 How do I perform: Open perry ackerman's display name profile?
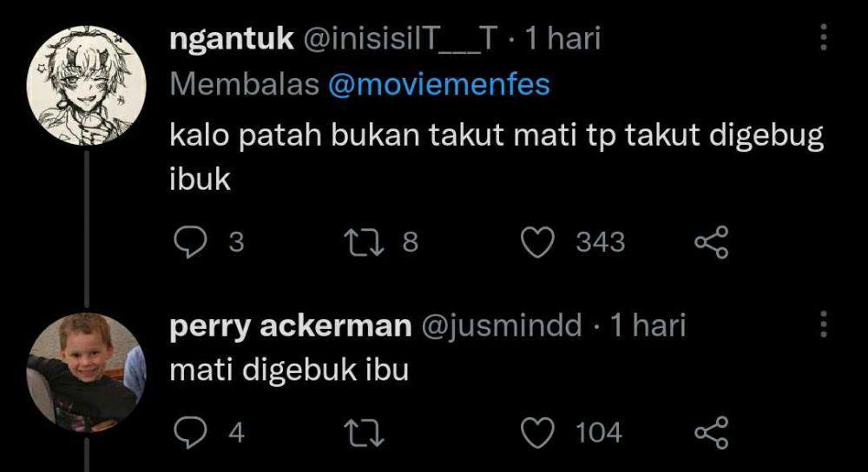coord(291,326)
